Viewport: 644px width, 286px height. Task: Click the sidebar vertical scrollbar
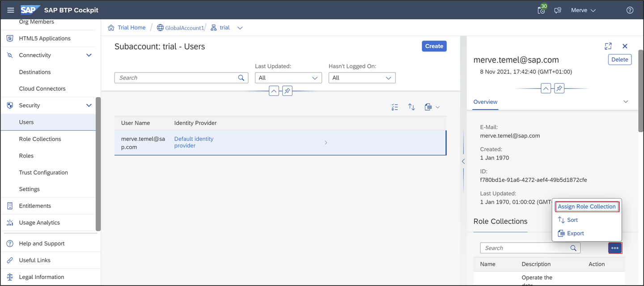98,163
